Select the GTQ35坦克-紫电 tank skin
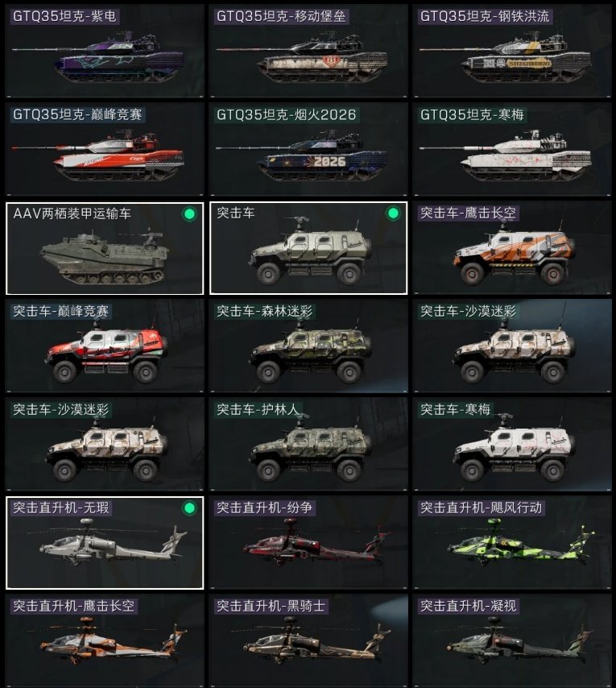 click(105, 51)
